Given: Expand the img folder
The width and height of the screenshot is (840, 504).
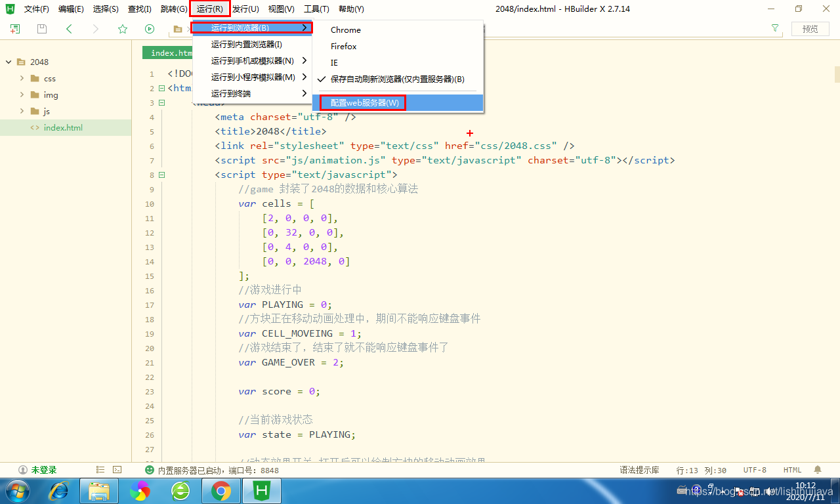Looking at the screenshot, I should [22, 94].
